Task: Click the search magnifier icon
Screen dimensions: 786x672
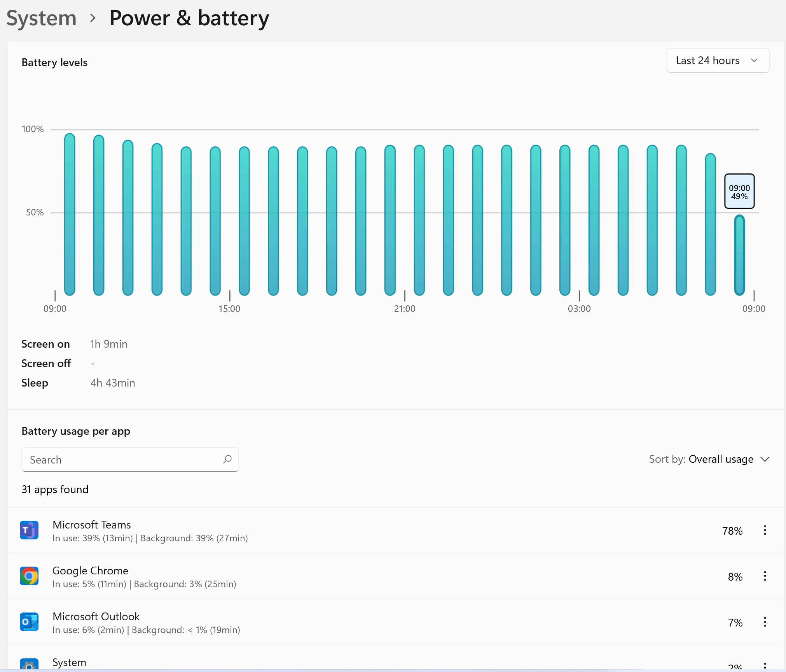Action: [227, 459]
